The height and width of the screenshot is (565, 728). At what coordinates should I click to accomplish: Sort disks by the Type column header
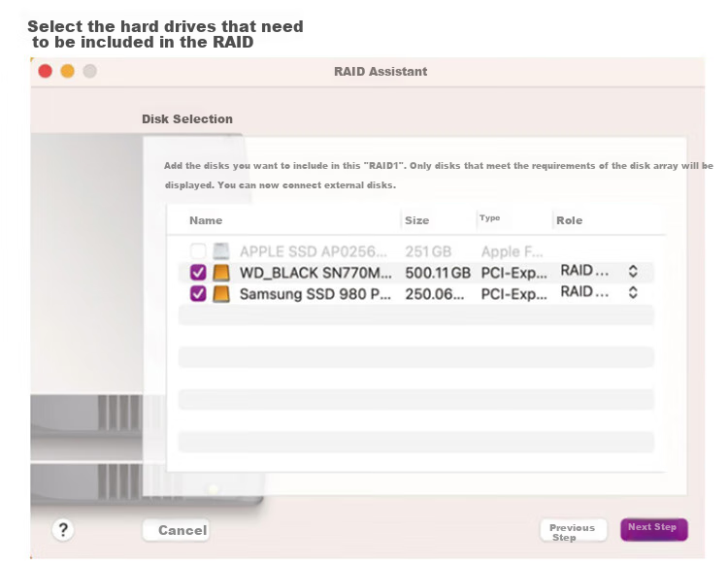[490, 217]
